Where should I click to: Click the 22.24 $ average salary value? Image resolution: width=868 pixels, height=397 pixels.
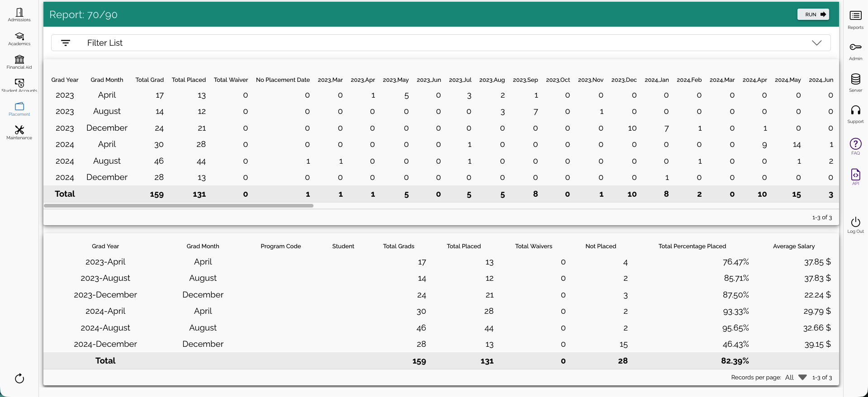point(817,295)
